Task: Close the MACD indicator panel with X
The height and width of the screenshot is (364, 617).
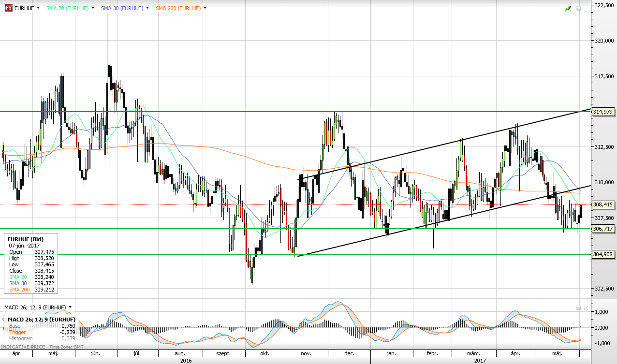Action: click(586, 307)
